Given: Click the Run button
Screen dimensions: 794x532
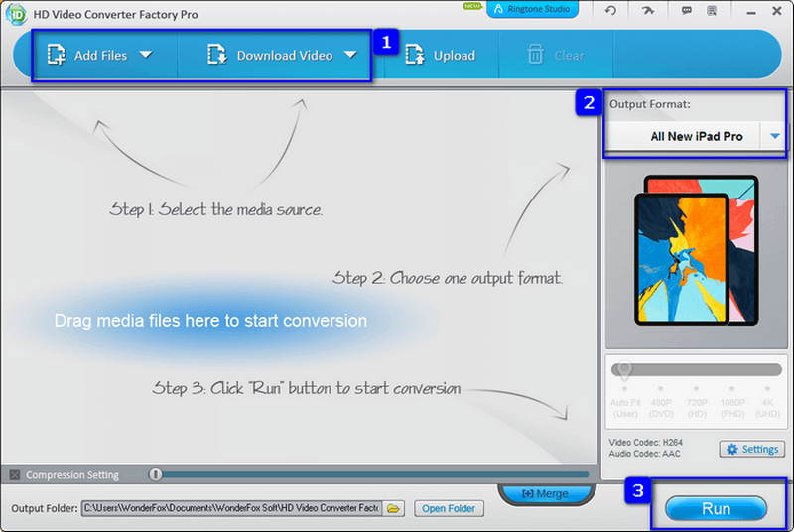Looking at the screenshot, I should tap(716, 508).
